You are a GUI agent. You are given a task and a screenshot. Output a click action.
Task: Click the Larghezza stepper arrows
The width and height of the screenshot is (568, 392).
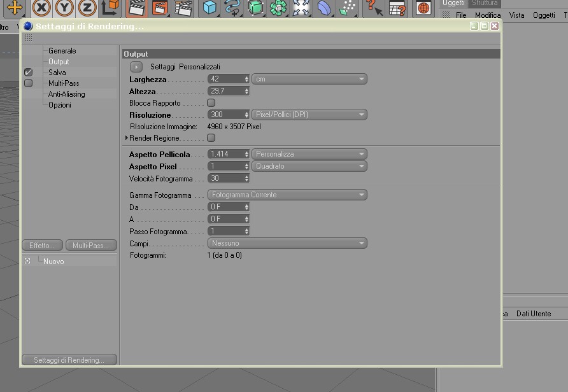246,79
